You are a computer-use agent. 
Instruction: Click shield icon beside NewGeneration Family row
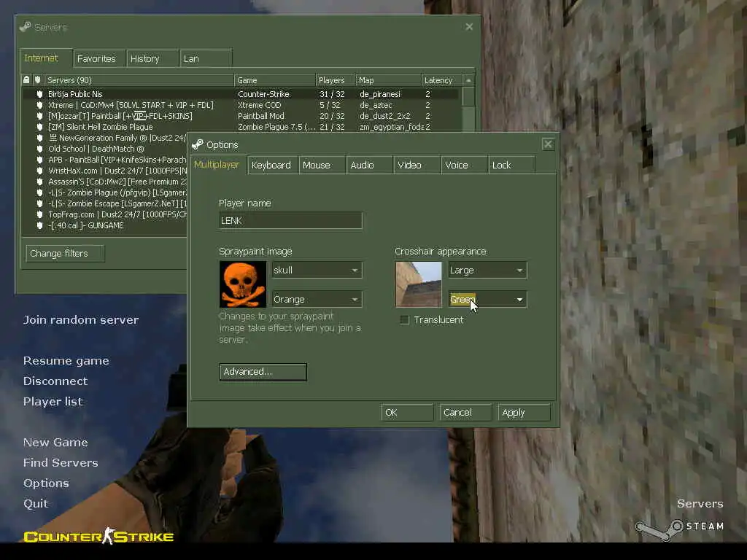(39, 138)
